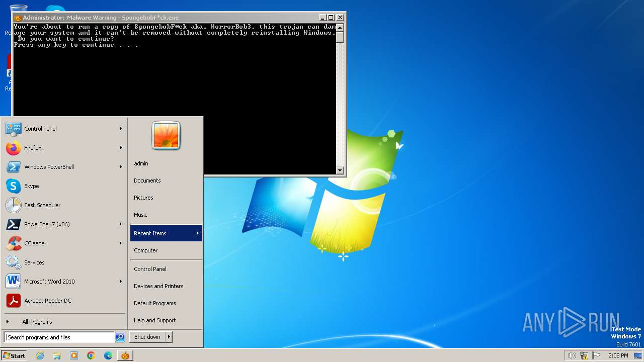Open Computer from Start menu
Viewport: 644px width, 362px height.
pyautogui.click(x=166, y=250)
